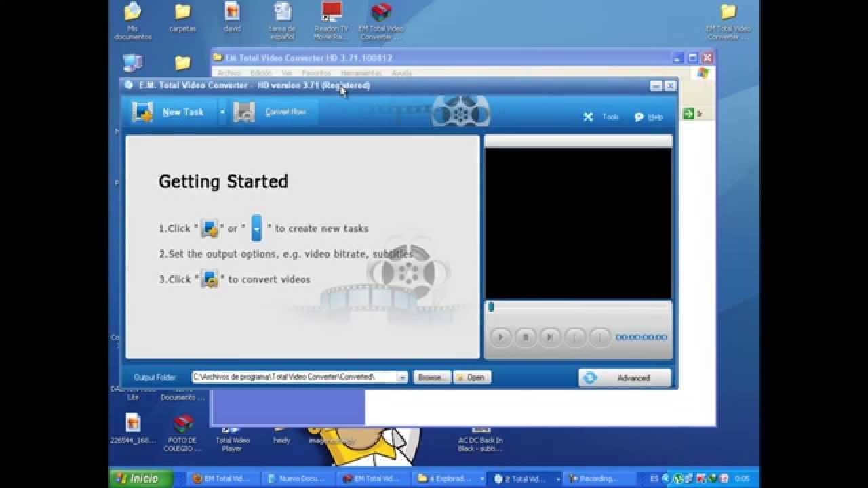
Task: Switch to Nuevo Documento taskbar item
Action: tap(299, 479)
